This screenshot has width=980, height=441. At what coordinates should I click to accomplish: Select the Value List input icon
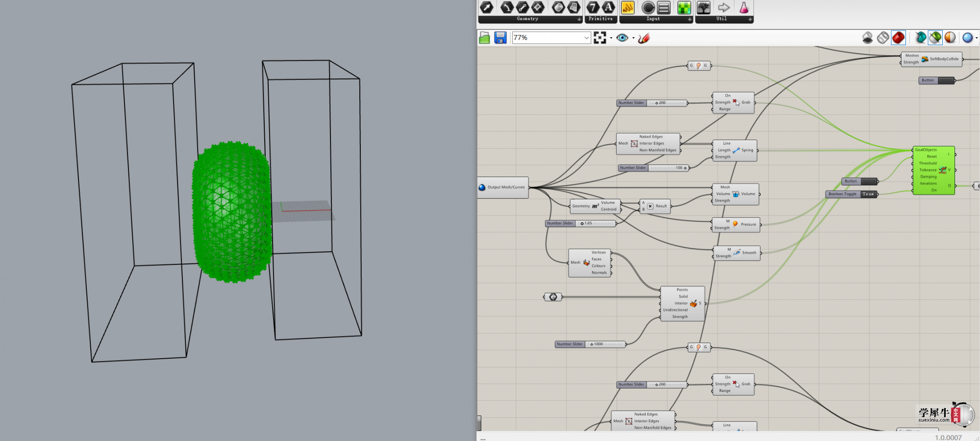664,7
